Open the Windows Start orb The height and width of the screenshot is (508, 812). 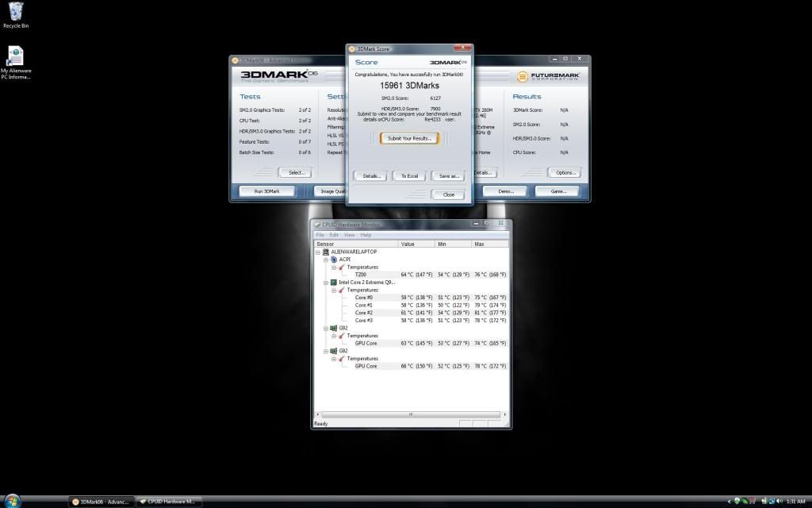[11, 501]
